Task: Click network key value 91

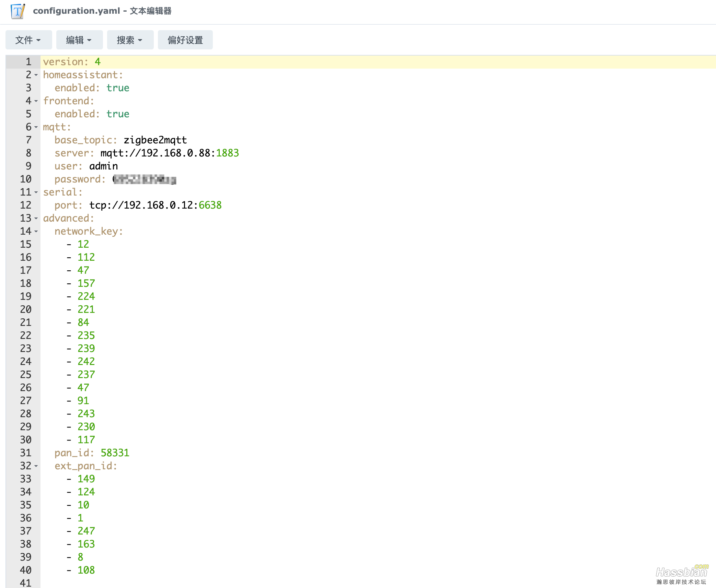Action: (x=83, y=401)
